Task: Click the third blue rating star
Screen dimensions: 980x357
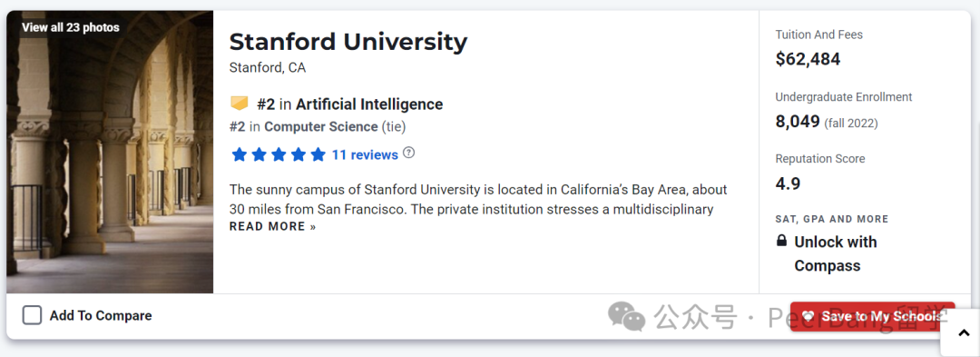Action: (x=279, y=154)
